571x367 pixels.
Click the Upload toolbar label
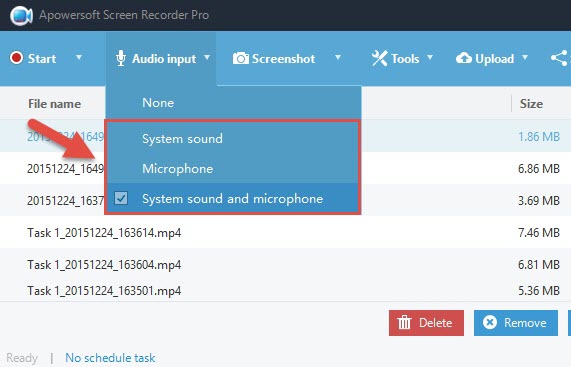pyautogui.click(x=495, y=59)
